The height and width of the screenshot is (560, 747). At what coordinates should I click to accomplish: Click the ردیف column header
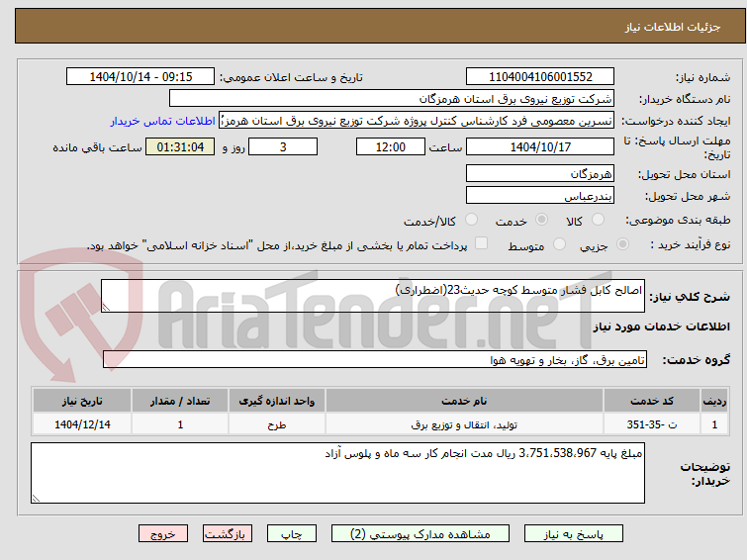[714, 401]
